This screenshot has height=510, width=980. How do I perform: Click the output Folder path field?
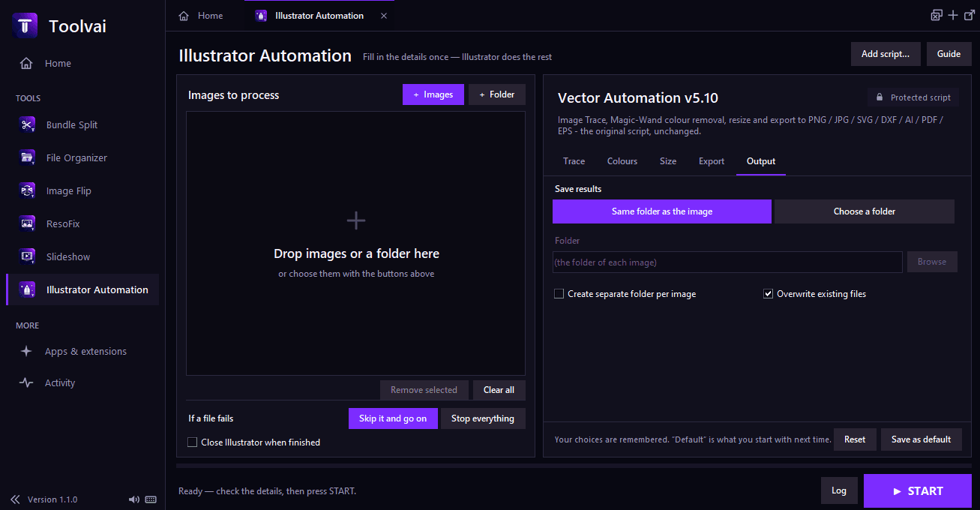pyautogui.click(x=727, y=262)
